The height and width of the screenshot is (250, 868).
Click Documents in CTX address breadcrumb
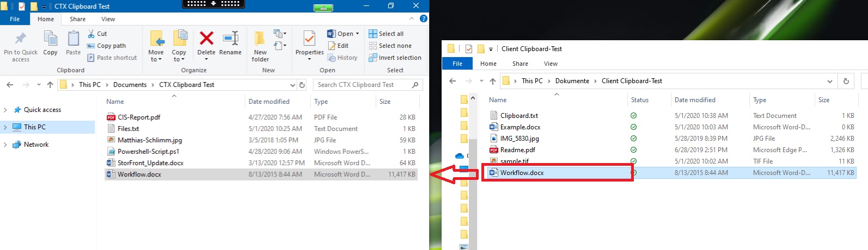(130, 85)
